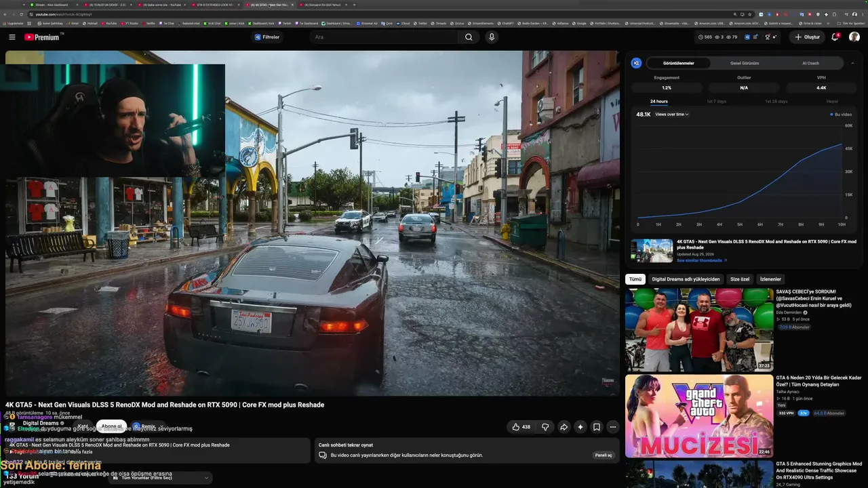Click the Abone ol subscribe button
Image resolution: width=868 pixels, height=488 pixels.
(112, 426)
